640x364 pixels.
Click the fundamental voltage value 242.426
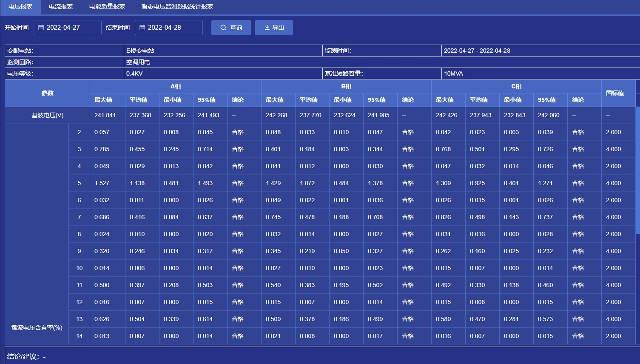point(447,115)
